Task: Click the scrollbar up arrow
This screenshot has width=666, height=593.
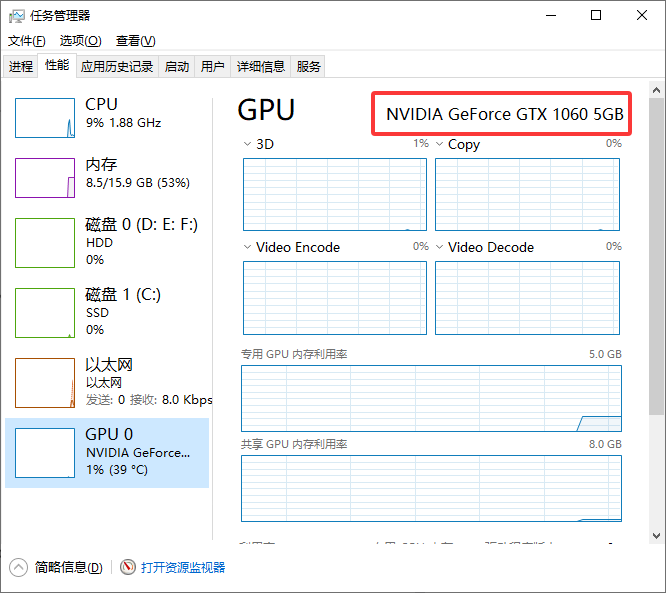Action: (656, 90)
